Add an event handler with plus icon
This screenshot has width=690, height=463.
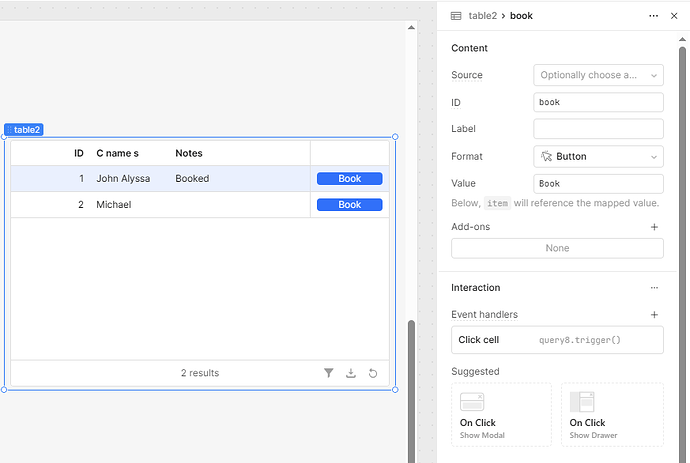654,315
